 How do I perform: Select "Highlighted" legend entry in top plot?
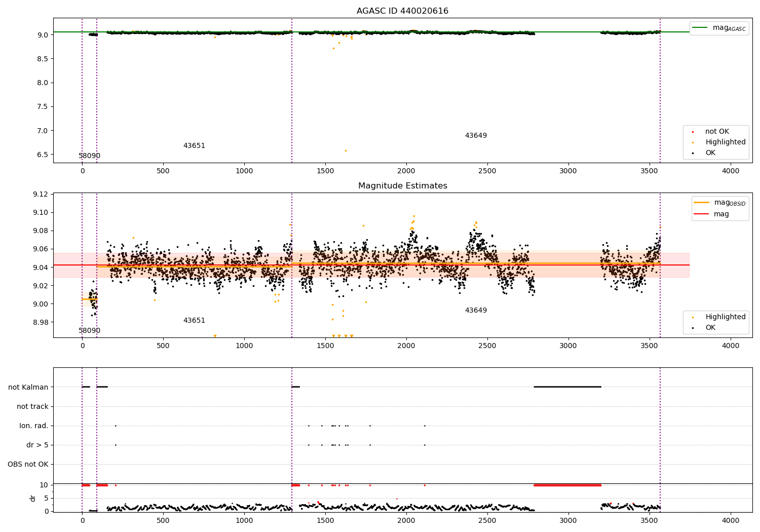tap(725, 142)
